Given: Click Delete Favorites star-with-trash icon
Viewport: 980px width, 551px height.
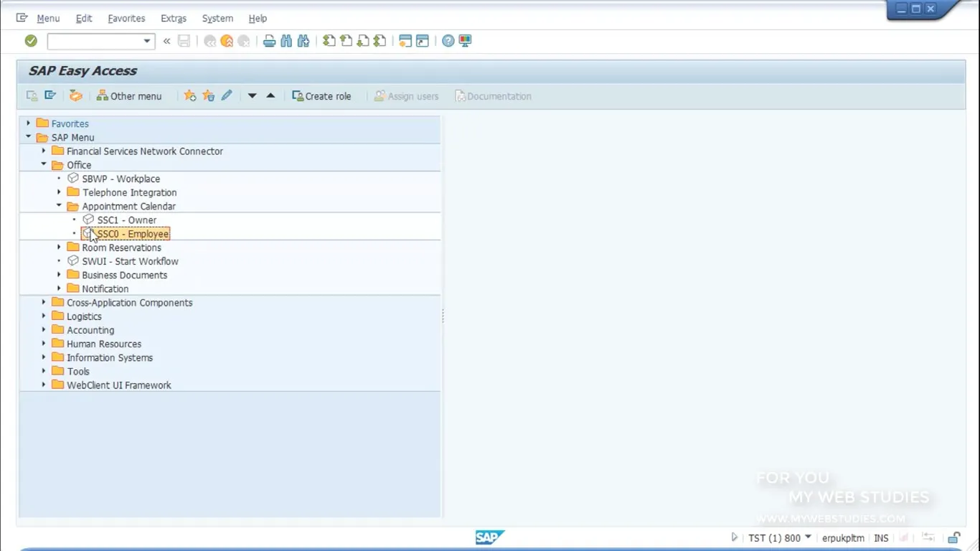Looking at the screenshot, I should pos(208,95).
